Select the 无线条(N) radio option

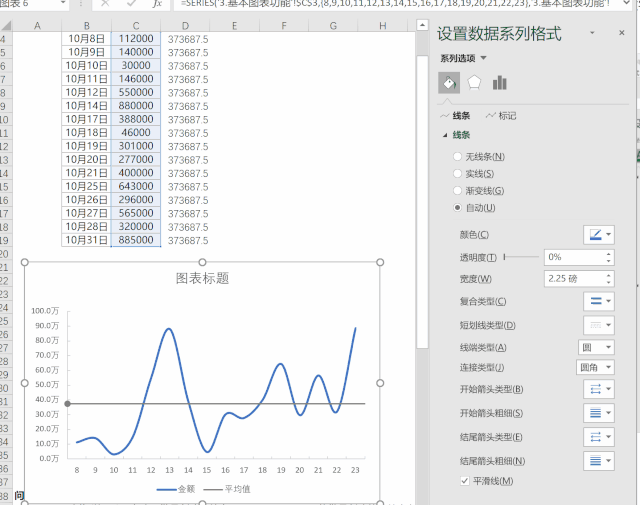pyautogui.click(x=457, y=157)
